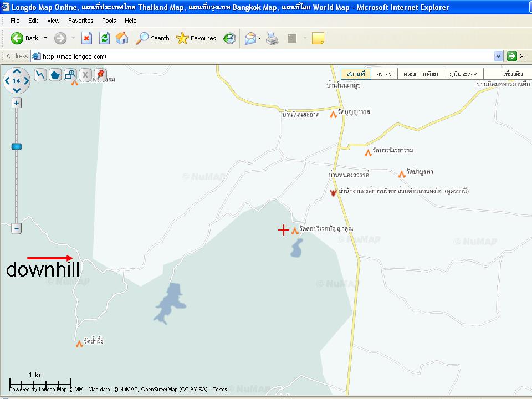Click the วัดดอยวิเวกบัญญาคุณ temple marker icon
Screen dimensions: 532x399
[295, 231]
